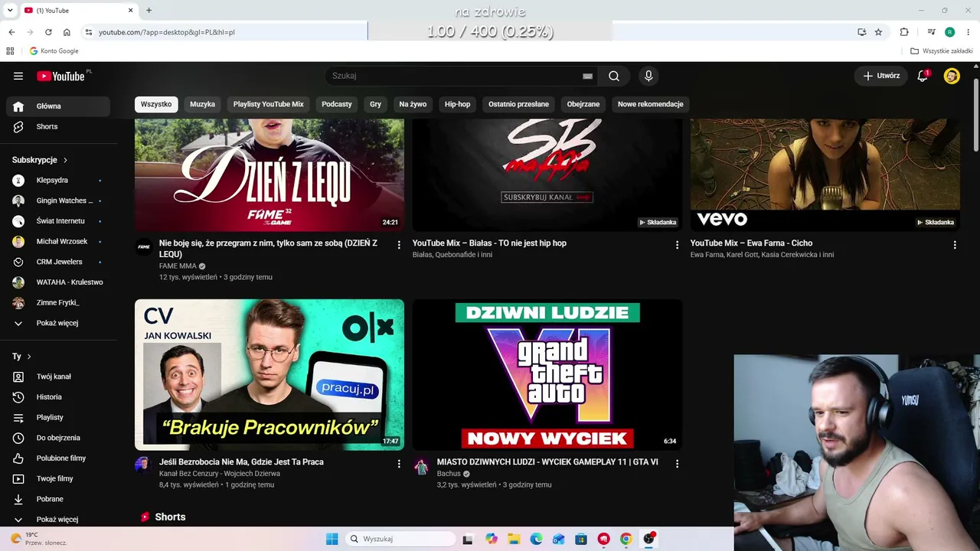980x551 pixels.
Task: Open options for the FAME MMA video
Action: point(399,245)
